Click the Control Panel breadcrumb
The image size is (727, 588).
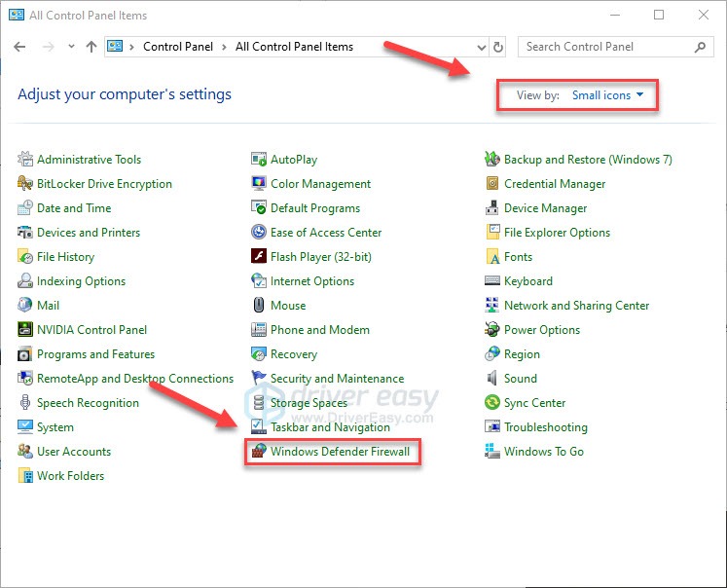[x=178, y=47]
